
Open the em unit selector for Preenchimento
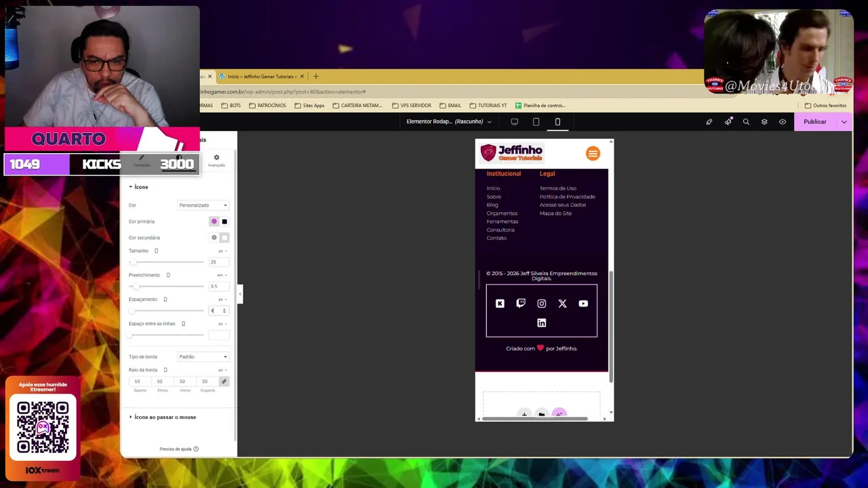point(222,275)
